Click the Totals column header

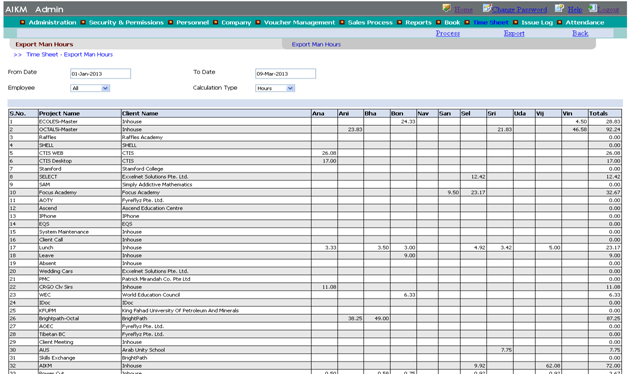click(x=605, y=113)
